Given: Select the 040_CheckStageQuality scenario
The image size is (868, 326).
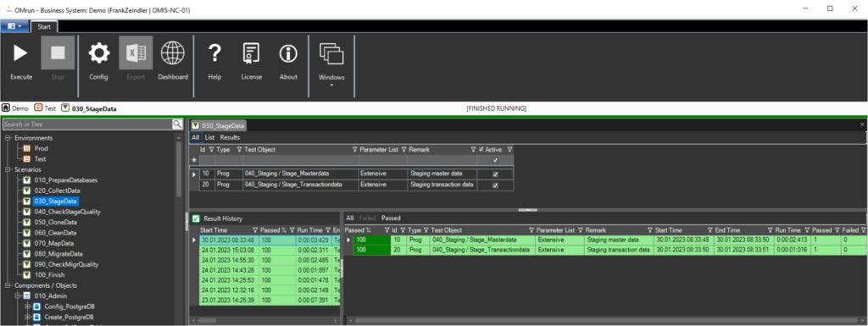Looking at the screenshot, I should (x=68, y=212).
